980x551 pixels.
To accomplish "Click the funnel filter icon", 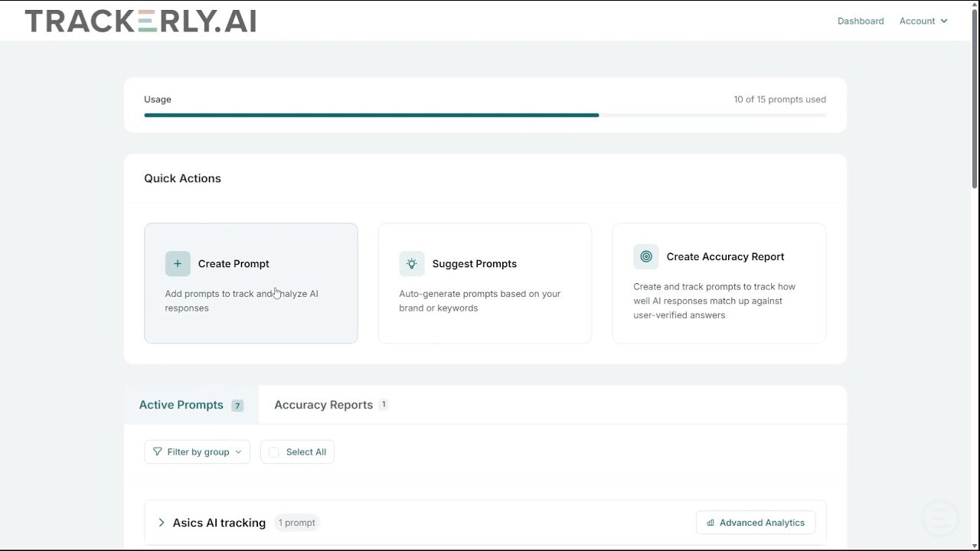I will point(158,452).
